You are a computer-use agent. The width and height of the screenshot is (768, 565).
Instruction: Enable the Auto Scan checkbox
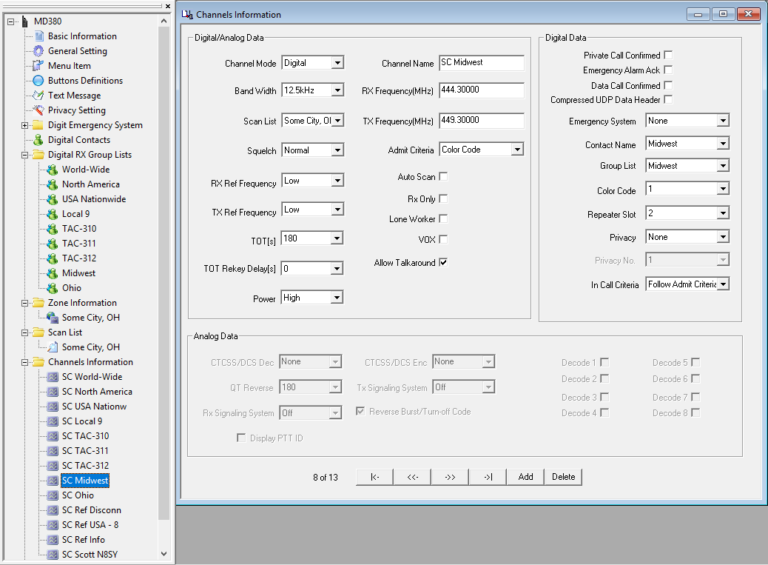pyautogui.click(x=443, y=176)
